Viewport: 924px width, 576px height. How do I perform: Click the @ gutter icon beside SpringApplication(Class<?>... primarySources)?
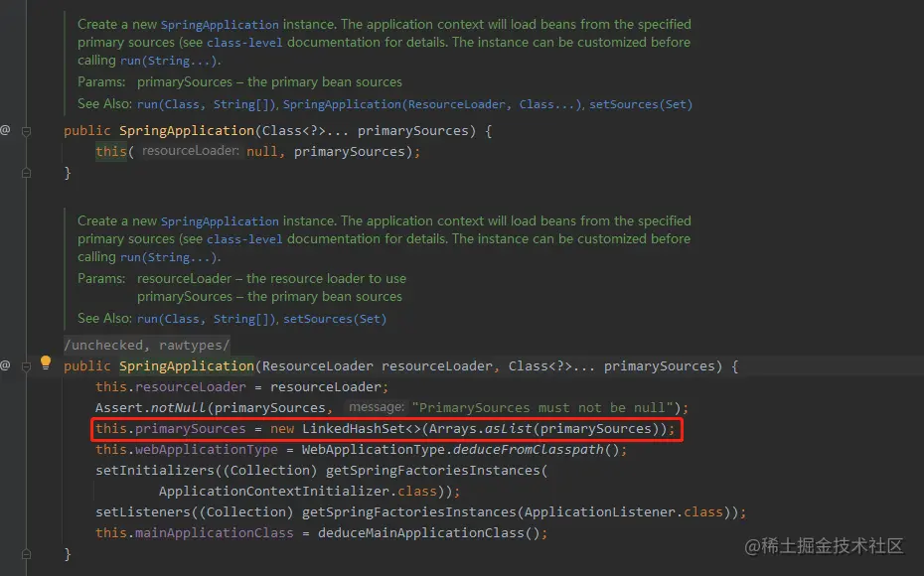(x=5, y=130)
